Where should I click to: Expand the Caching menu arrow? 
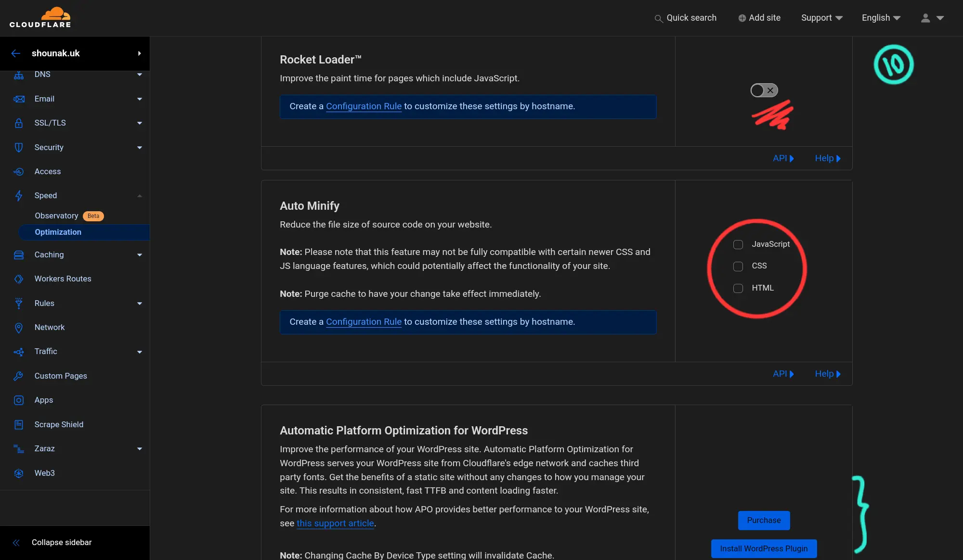(140, 255)
